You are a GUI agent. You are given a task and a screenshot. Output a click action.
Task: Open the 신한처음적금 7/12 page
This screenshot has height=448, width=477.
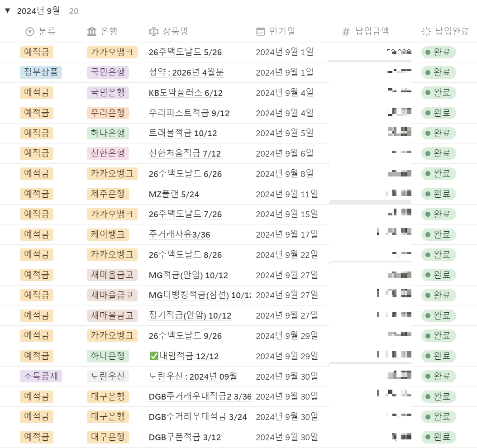[185, 153]
